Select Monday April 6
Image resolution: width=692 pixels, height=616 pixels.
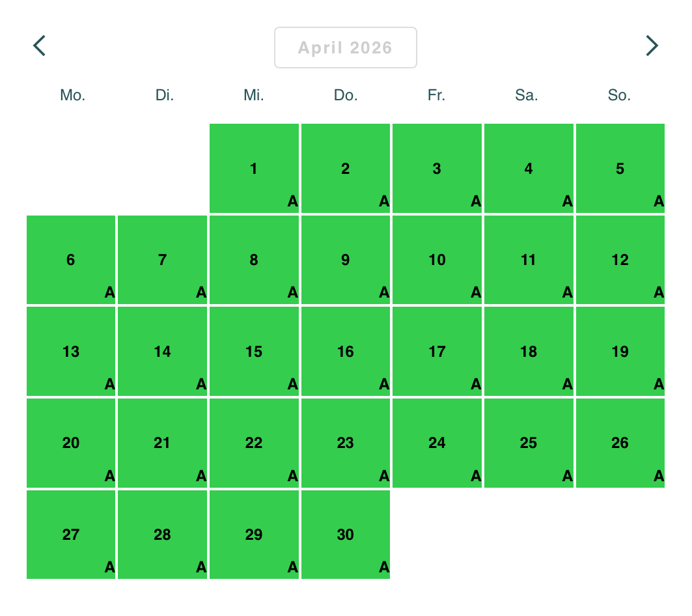[x=71, y=260]
